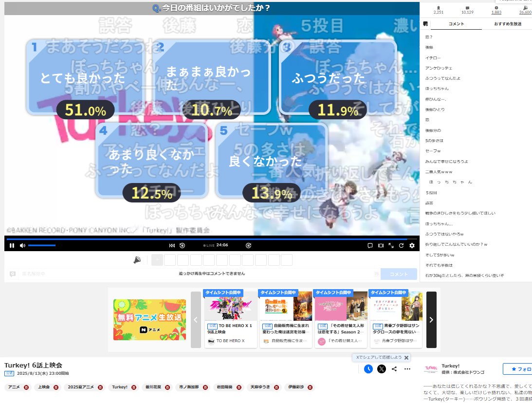Open the Turkey! channel logo
Viewport: 532px width, 403px height.
pos(431,369)
